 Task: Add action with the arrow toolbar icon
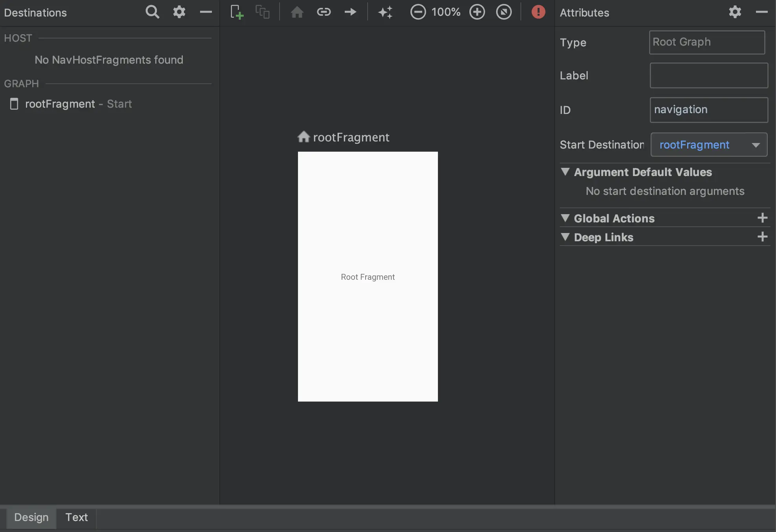pos(350,12)
